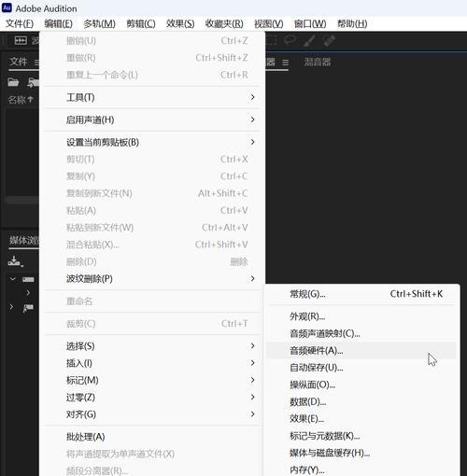The width and height of the screenshot is (467, 476).
Task: Expand the 启用声道(H) submenu
Action: point(152,119)
